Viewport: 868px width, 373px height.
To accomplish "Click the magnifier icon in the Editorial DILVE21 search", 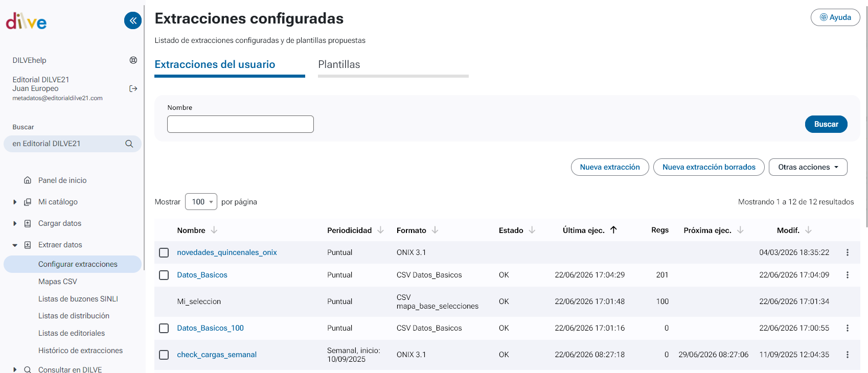I will point(129,144).
